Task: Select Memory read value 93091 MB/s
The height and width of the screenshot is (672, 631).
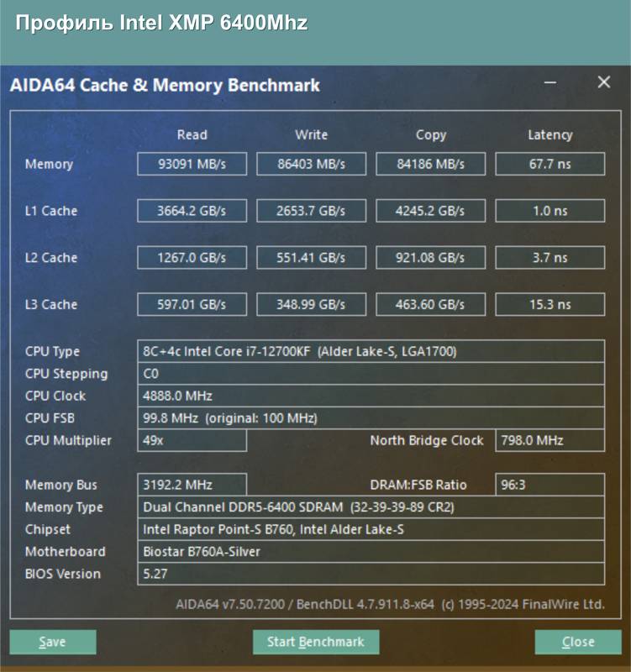Action: (192, 164)
